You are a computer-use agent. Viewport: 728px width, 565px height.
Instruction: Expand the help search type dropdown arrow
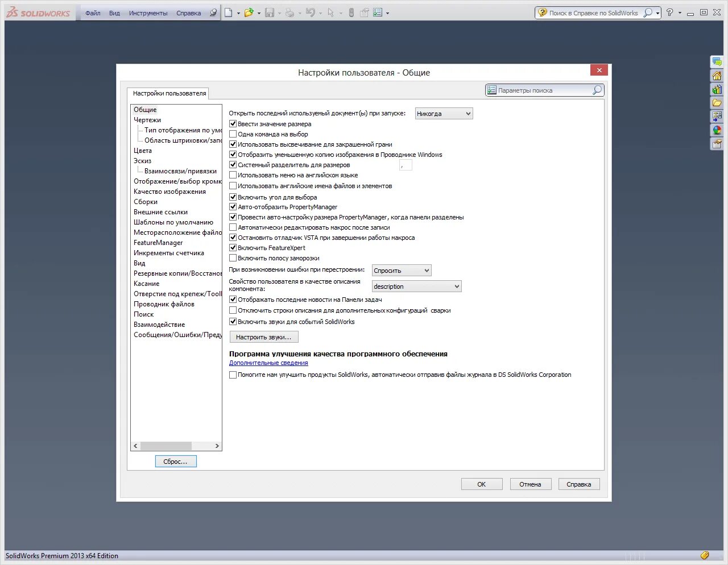point(657,13)
